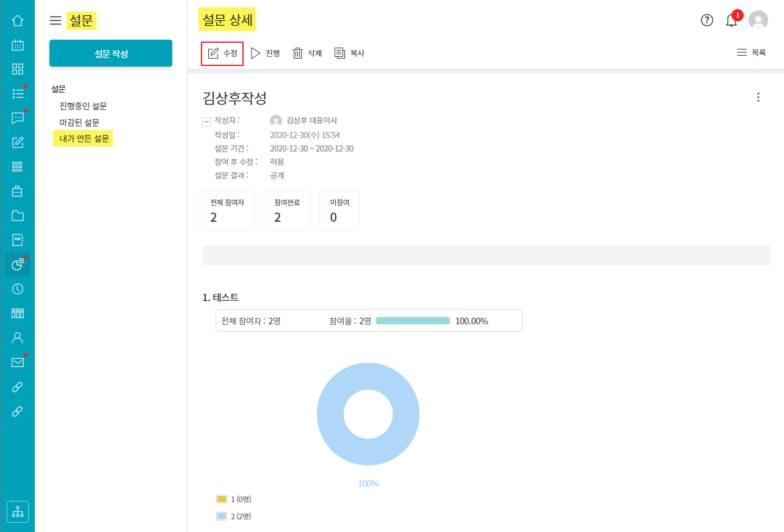Click the notification bell icon
Image resolution: width=784 pixels, height=532 pixels.
point(731,21)
